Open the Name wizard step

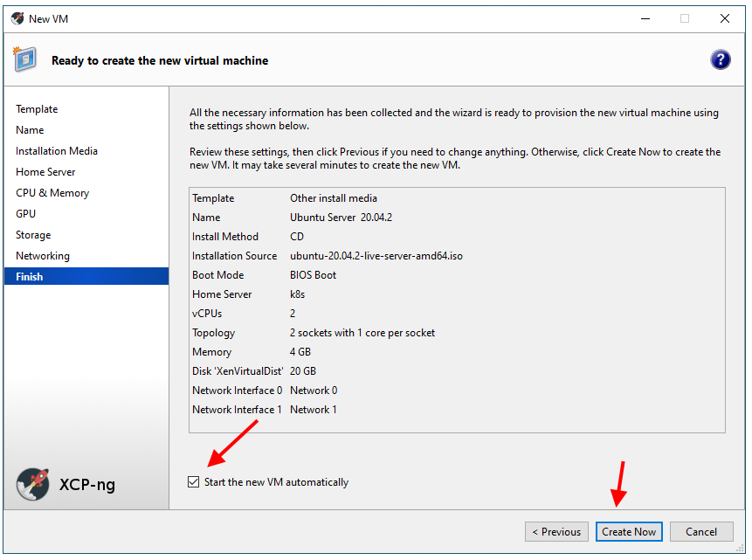pyautogui.click(x=30, y=130)
